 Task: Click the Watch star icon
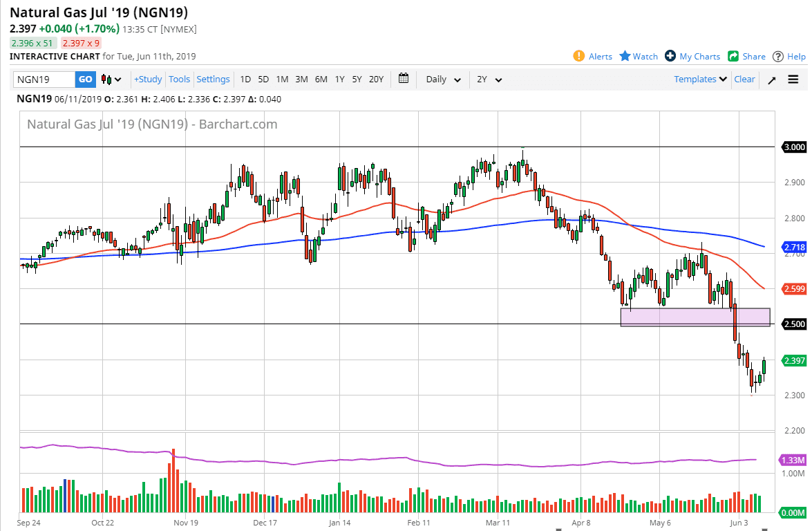[x=625, y=56]
